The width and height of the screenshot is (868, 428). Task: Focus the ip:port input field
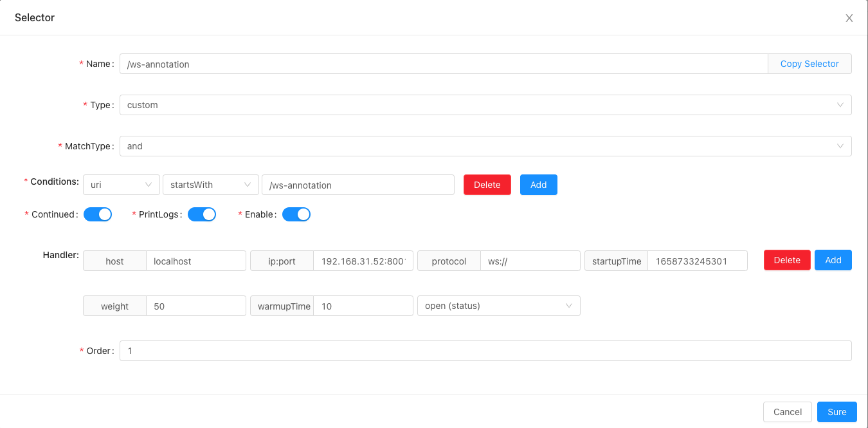[363, 261]
